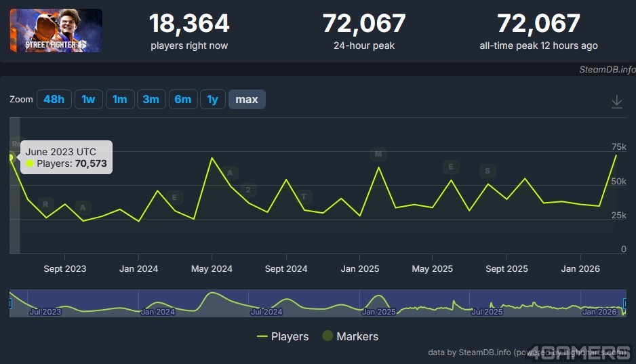Switch chart zoom to 6m

182,100
